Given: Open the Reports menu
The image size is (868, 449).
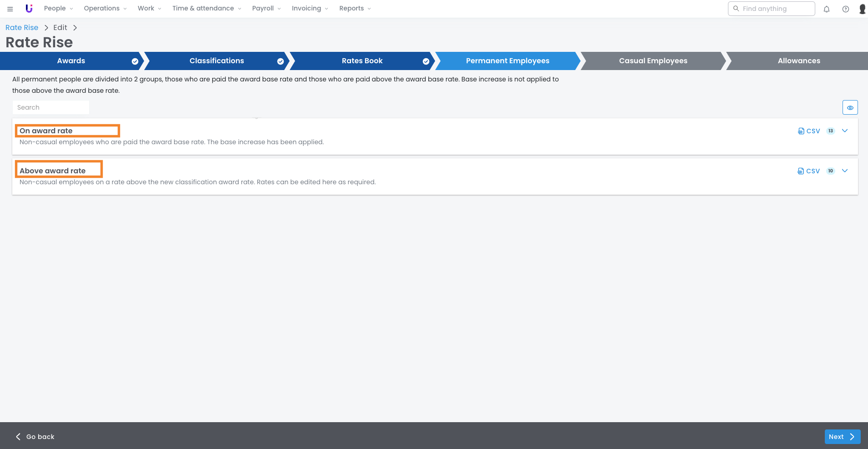Looking at the screenshot, I should click(x=355, y=9).
